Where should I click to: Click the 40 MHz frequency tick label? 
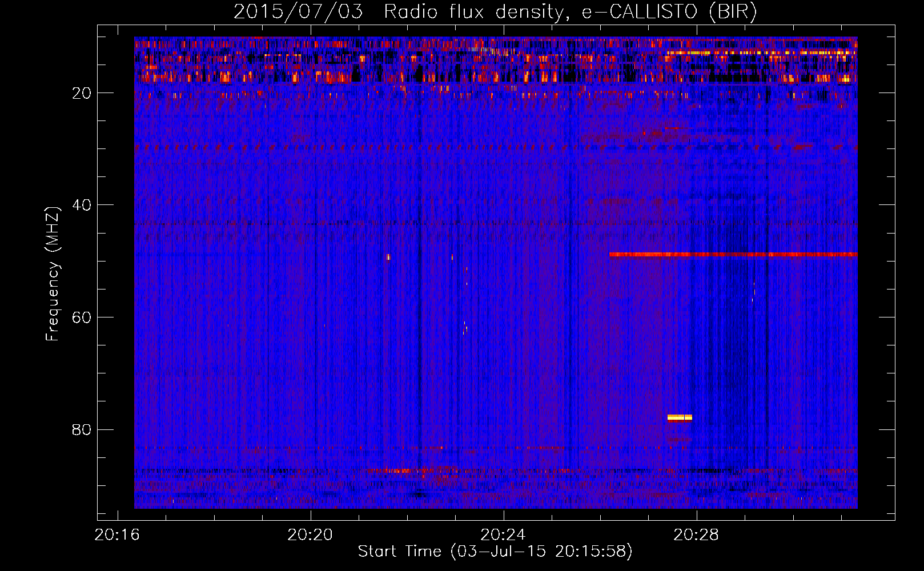(x=82, y=205)
